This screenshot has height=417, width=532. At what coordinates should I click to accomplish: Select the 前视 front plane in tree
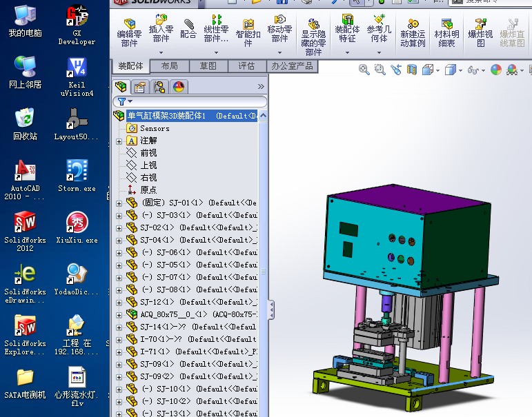(x=148, y=153)
